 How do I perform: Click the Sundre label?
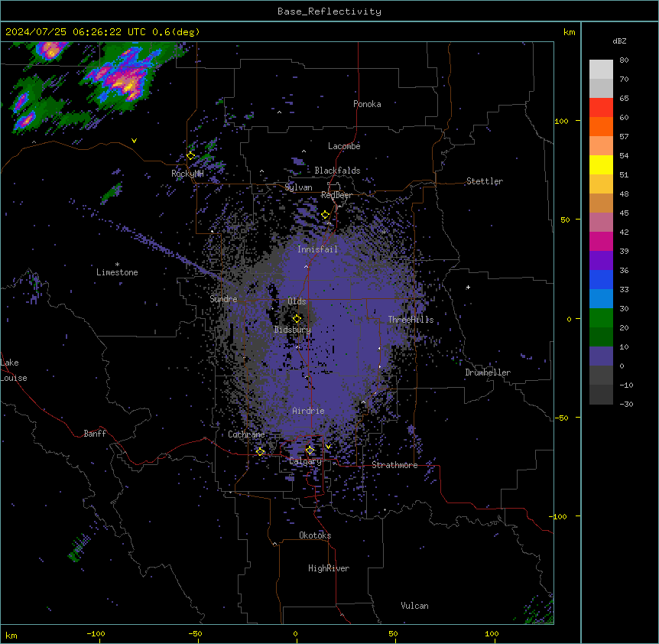223,299
